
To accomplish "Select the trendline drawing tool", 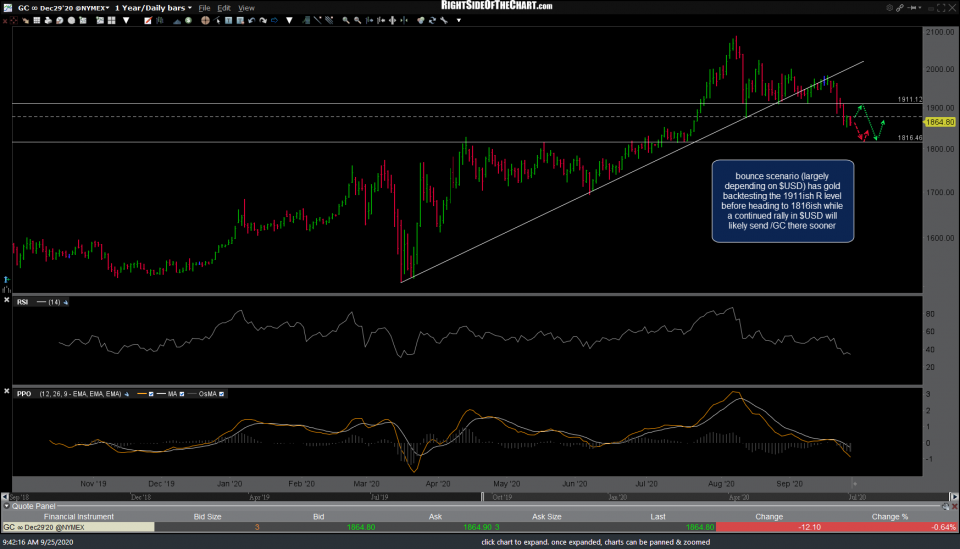I will 318,20.
